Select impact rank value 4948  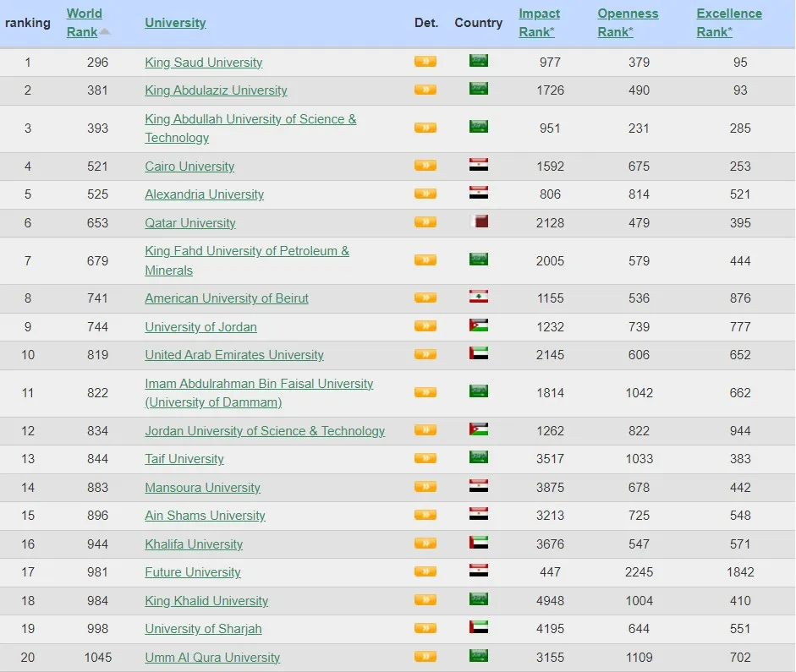pos(550,601)
